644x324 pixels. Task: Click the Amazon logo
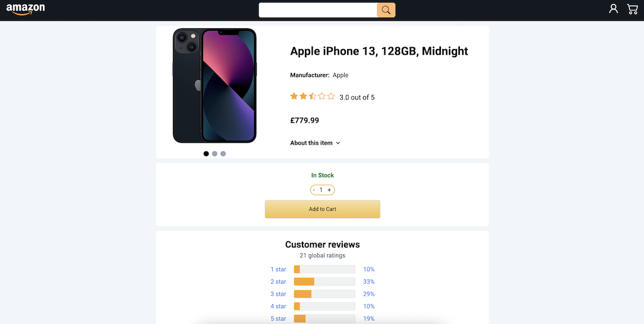tap(25, 9)
